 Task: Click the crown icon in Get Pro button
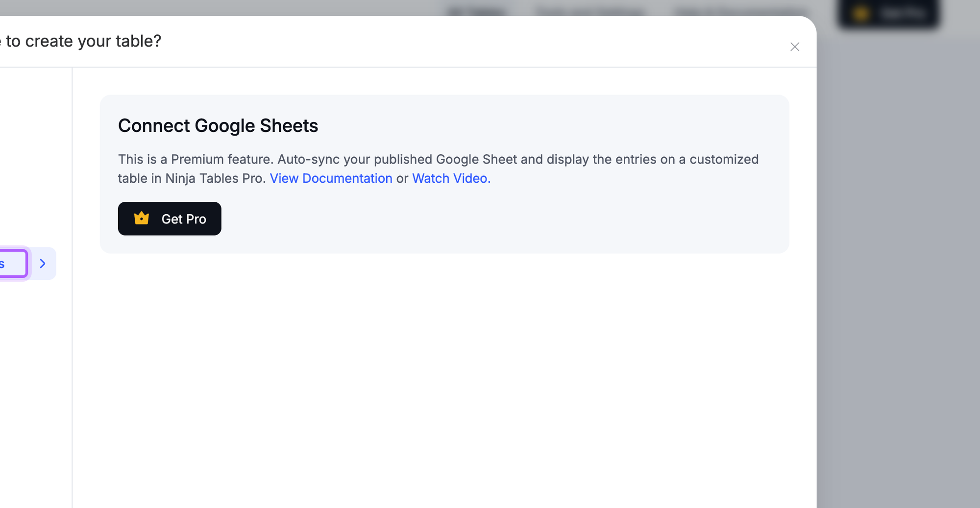point(142,218)
